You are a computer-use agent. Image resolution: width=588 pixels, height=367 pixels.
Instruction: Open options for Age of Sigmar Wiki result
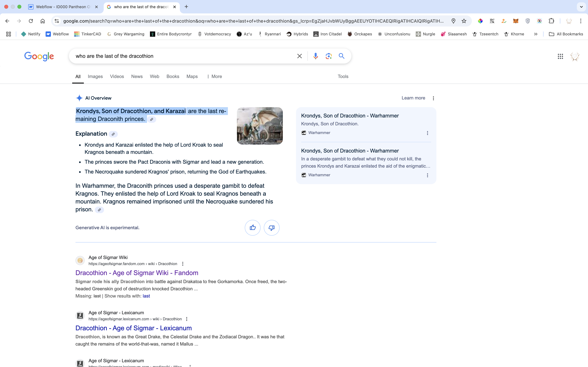(183, 264)
